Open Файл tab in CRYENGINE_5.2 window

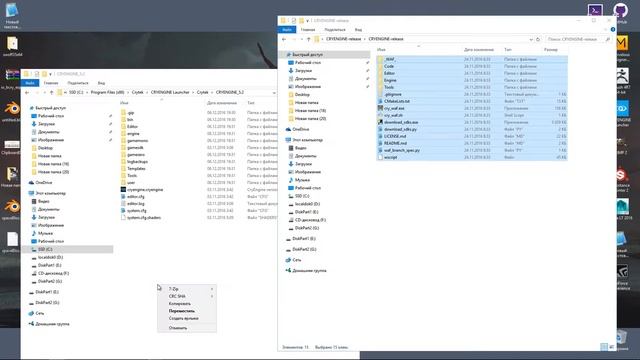[x=30, y=83]
